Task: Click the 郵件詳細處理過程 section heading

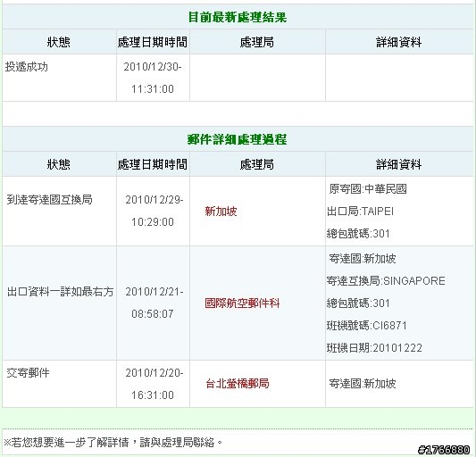Action: pyautogui.click(x=238, y=139)
